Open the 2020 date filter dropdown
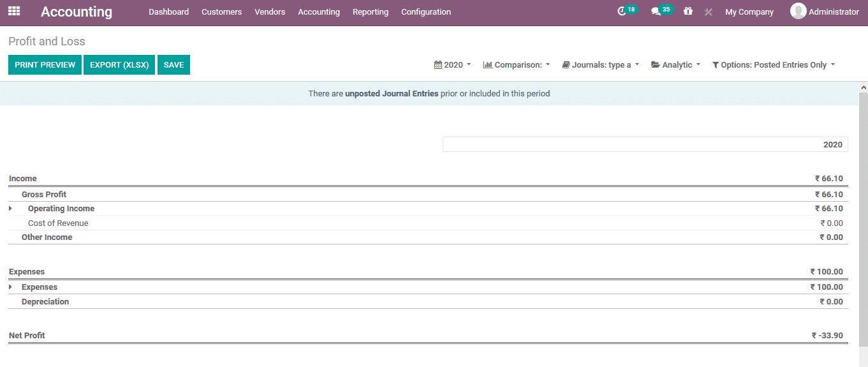 click(x=452, y=65)
